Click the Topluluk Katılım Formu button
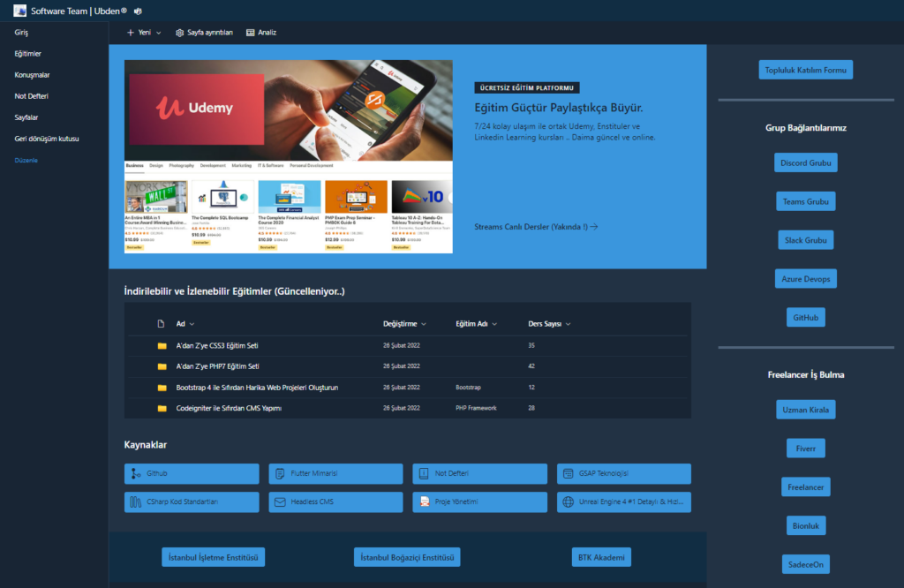Screen dimensions: 904x588 point(805,70)
